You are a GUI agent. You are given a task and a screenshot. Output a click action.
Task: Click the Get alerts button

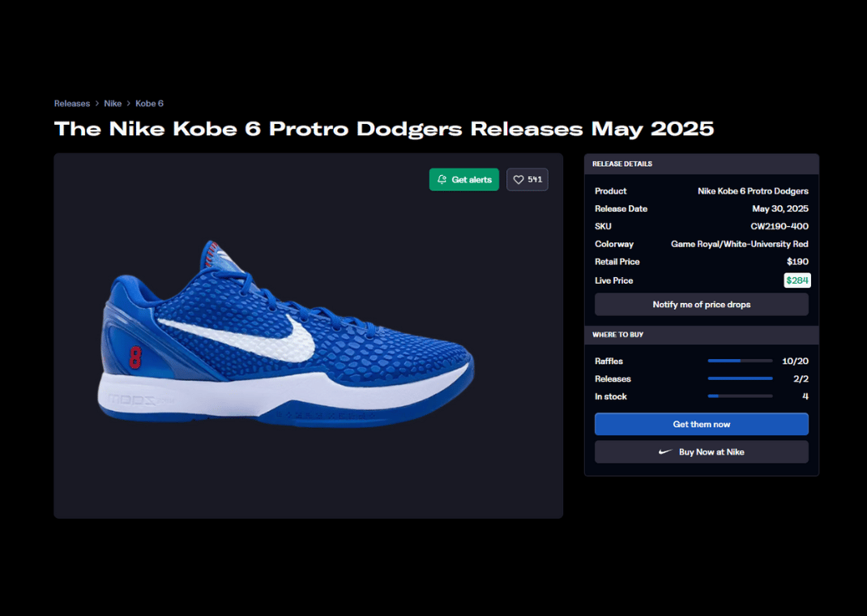click(x=464, y=180)
